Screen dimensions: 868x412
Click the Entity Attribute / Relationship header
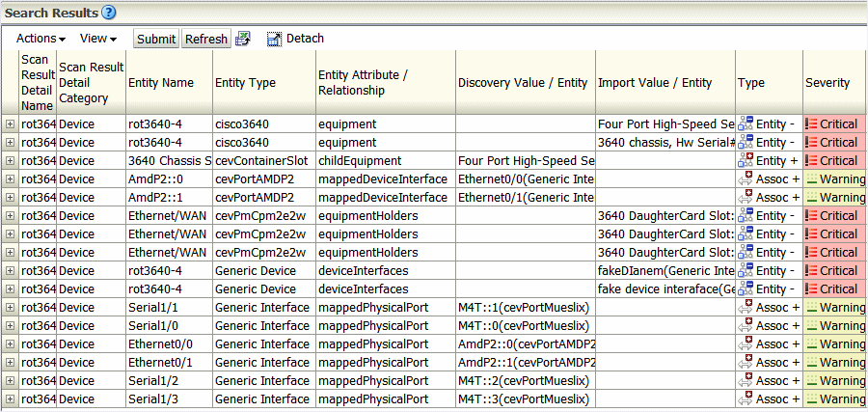(385, 83)
